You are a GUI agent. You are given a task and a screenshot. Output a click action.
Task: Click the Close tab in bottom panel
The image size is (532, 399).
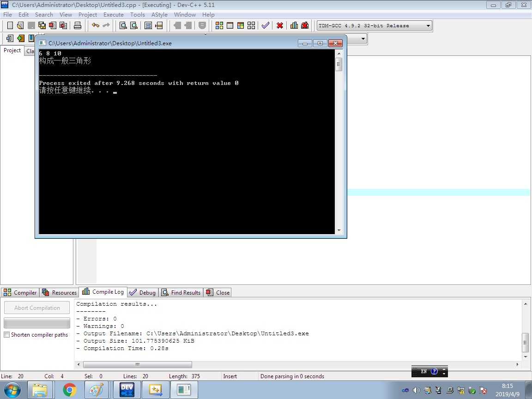pos(218,292)
